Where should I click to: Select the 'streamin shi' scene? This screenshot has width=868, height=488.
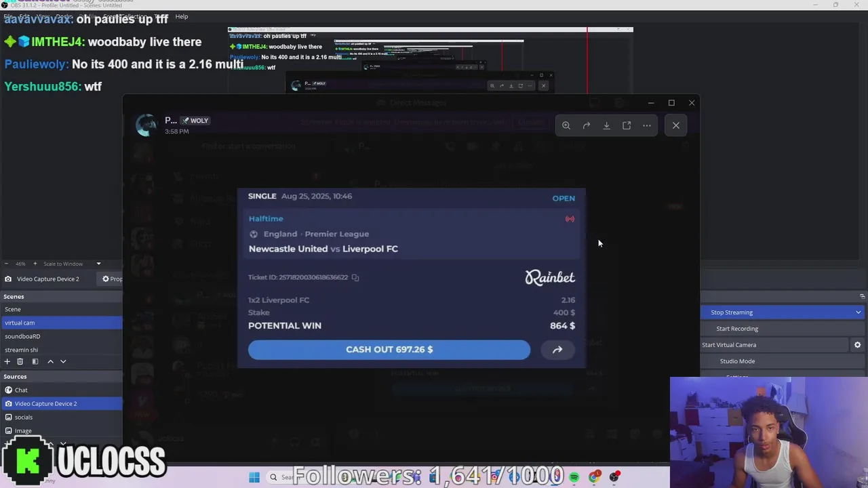coord(61,350)
